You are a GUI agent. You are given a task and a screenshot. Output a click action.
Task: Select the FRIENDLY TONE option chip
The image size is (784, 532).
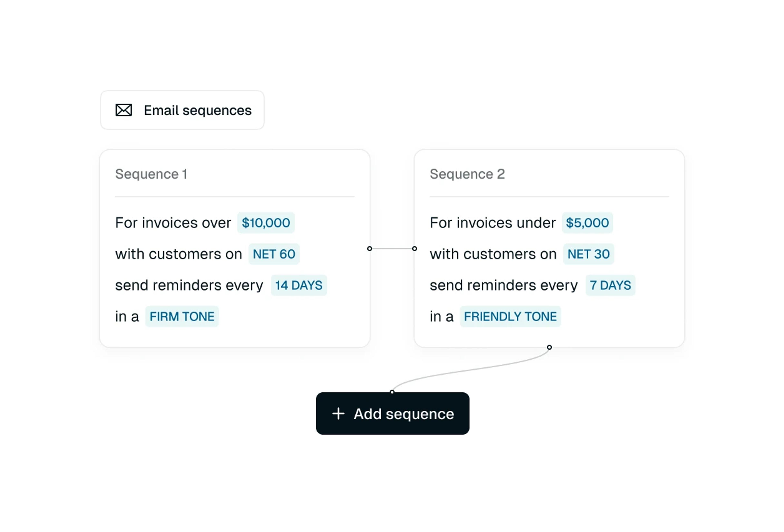click(510, 316)
